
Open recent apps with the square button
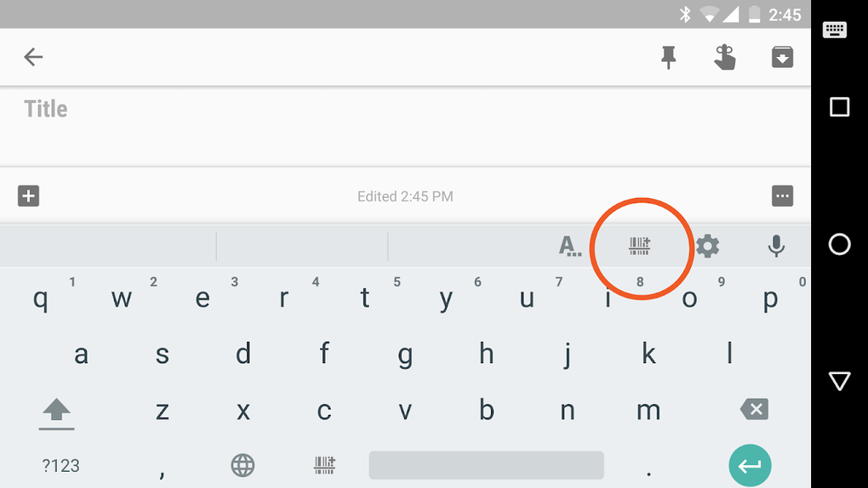[x=839, y=107]
